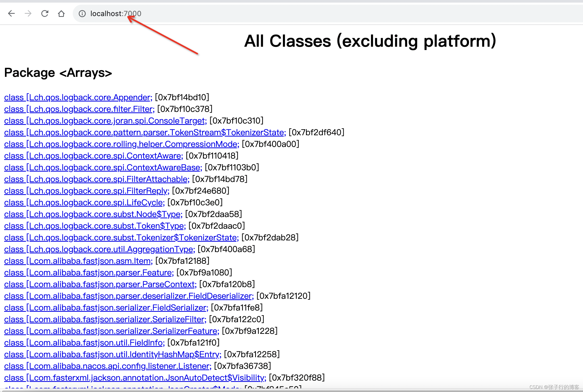This screenshot has width=583, height=392.
Task: Focus the localhost:7000 address bar
Action: click(327, 13)
